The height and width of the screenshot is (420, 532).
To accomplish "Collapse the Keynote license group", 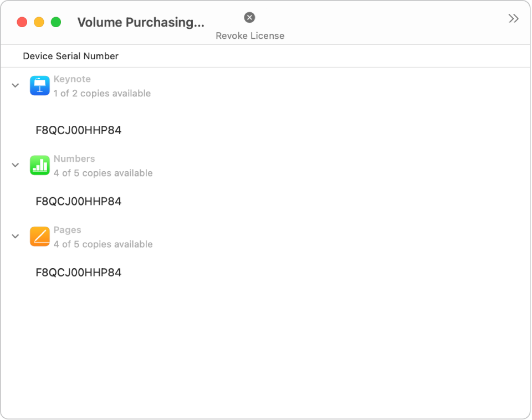I will pyautogui.click(x=15, y=85).
